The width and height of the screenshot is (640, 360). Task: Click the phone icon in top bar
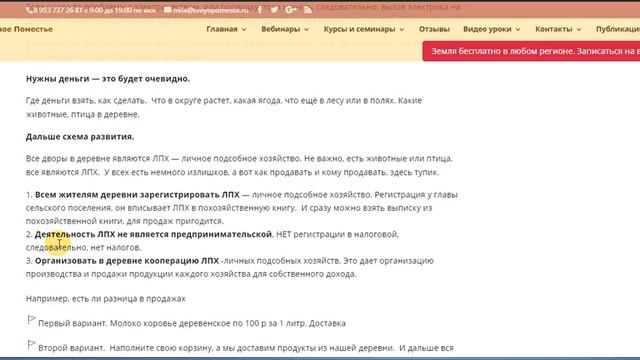(29, 10)
